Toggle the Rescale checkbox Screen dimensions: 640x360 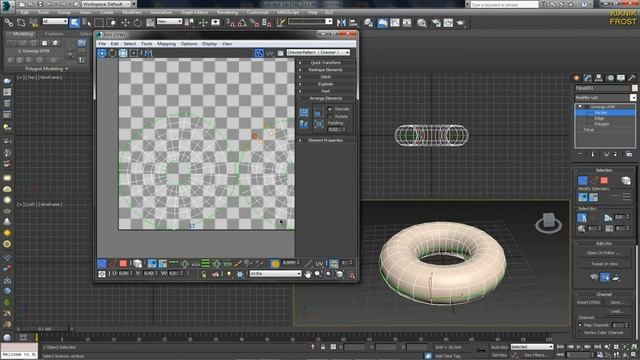point(330,109)
